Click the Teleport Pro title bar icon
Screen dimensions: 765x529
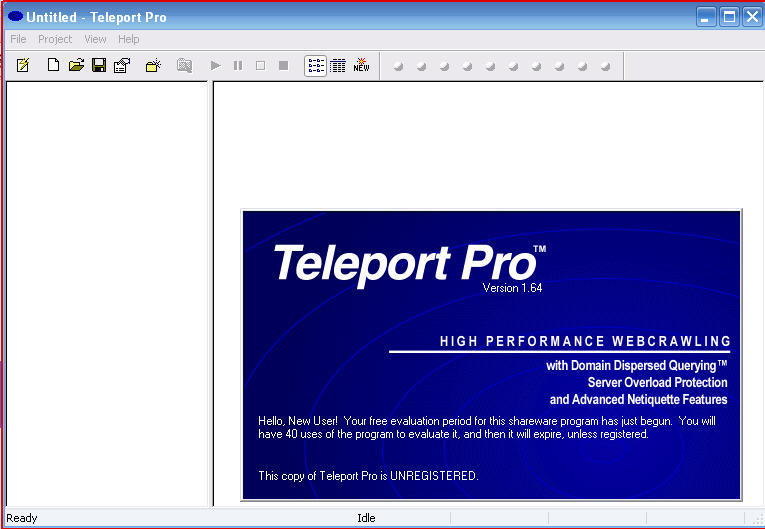click(15, 17)
